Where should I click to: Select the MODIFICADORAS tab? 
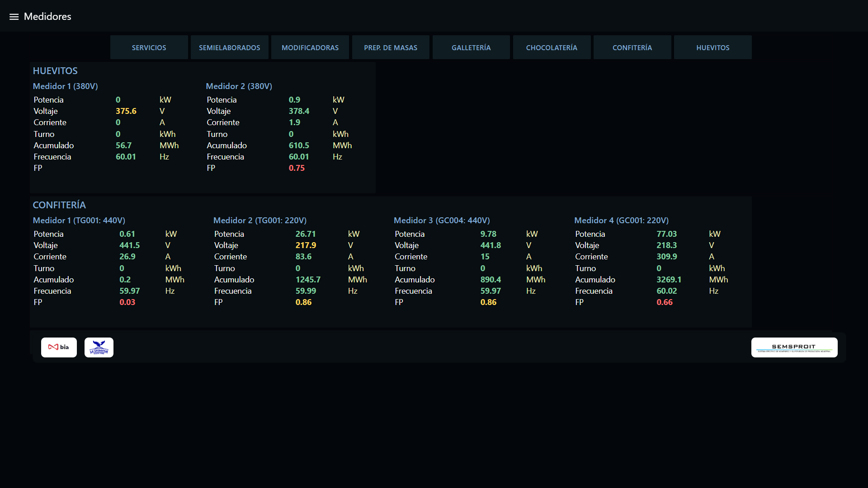click(x=310, y=47)
